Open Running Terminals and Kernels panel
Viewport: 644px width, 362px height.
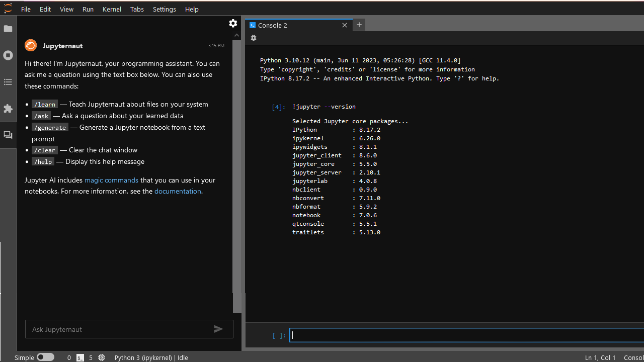pos(8,55)
